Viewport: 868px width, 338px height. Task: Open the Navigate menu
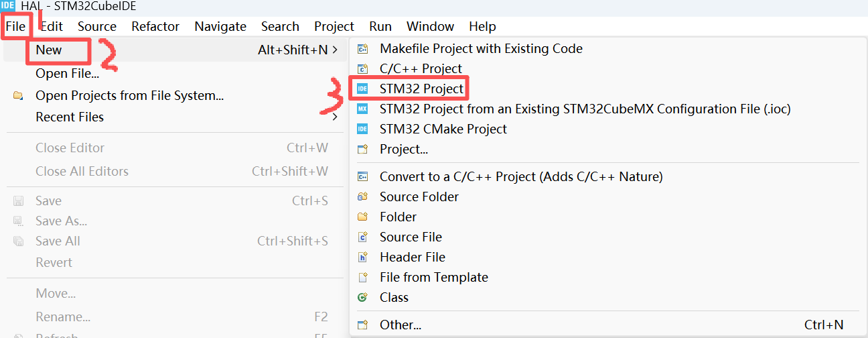220,27
